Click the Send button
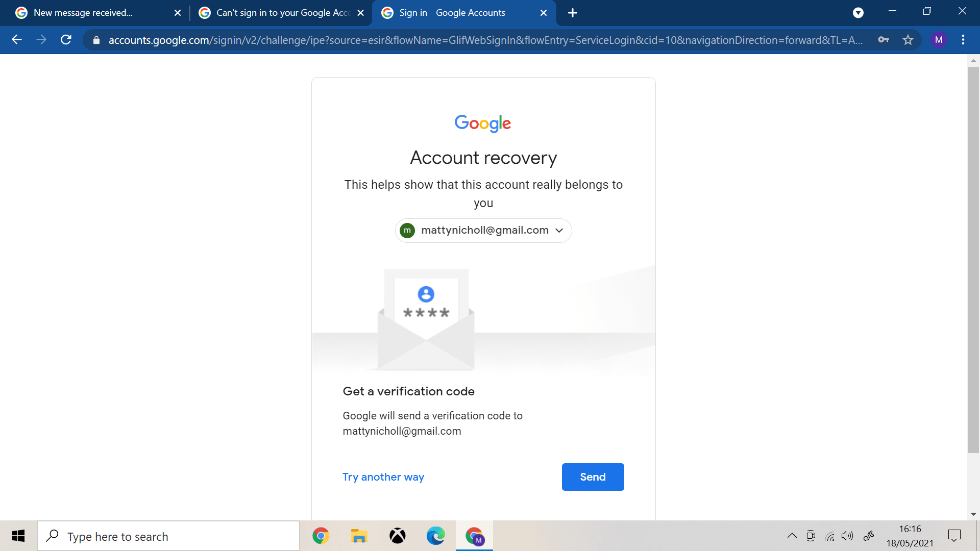 point(593,477)
